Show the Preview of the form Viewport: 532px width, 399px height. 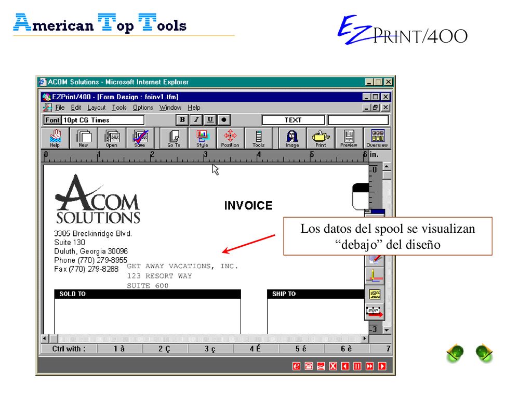(x=349, y=138)
